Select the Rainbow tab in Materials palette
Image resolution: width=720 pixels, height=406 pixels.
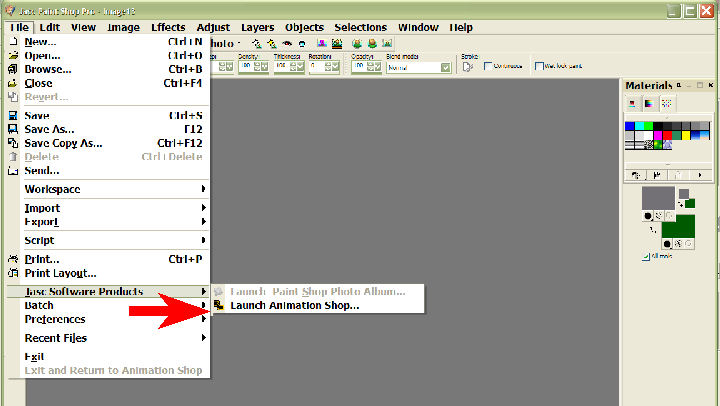pos(649,103)
